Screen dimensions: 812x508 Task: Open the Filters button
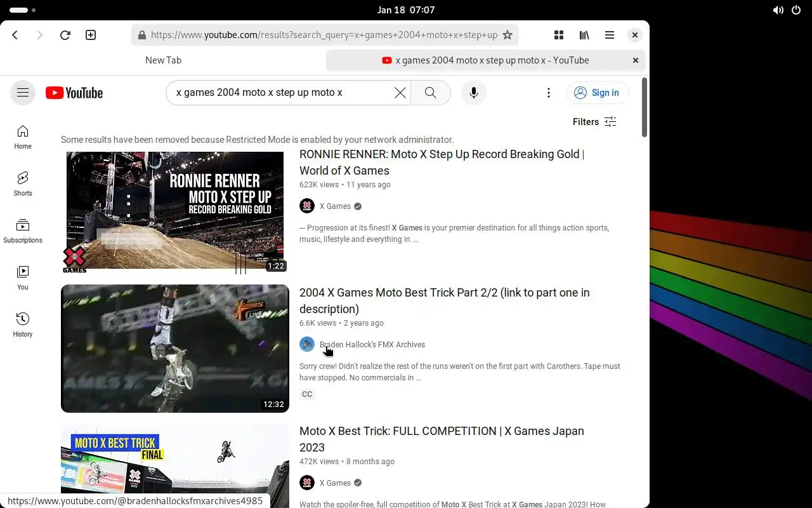(x=594, y=122)
